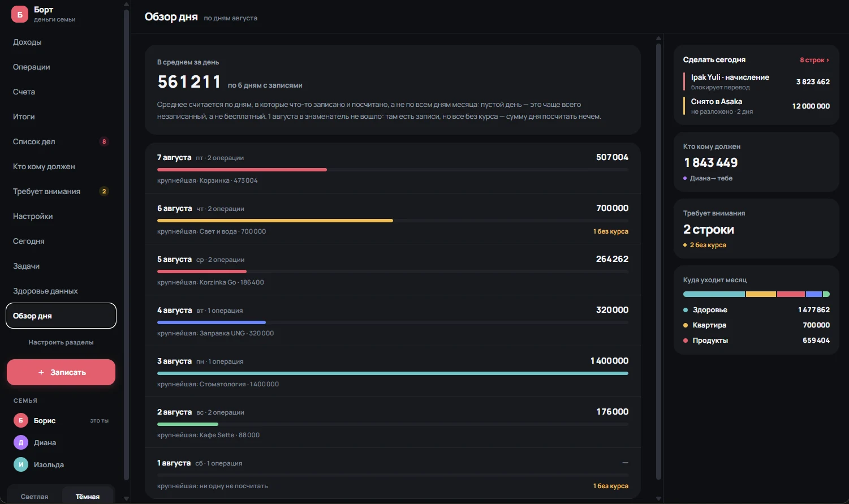Click the 6 августа yellow progress bar
849x504 pixels.
(275, 221)
